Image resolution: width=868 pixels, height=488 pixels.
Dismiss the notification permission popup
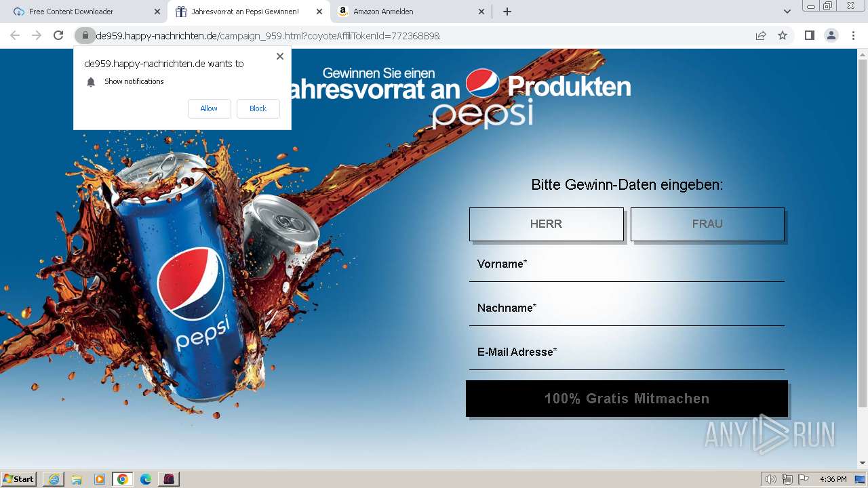pos(280,56)
